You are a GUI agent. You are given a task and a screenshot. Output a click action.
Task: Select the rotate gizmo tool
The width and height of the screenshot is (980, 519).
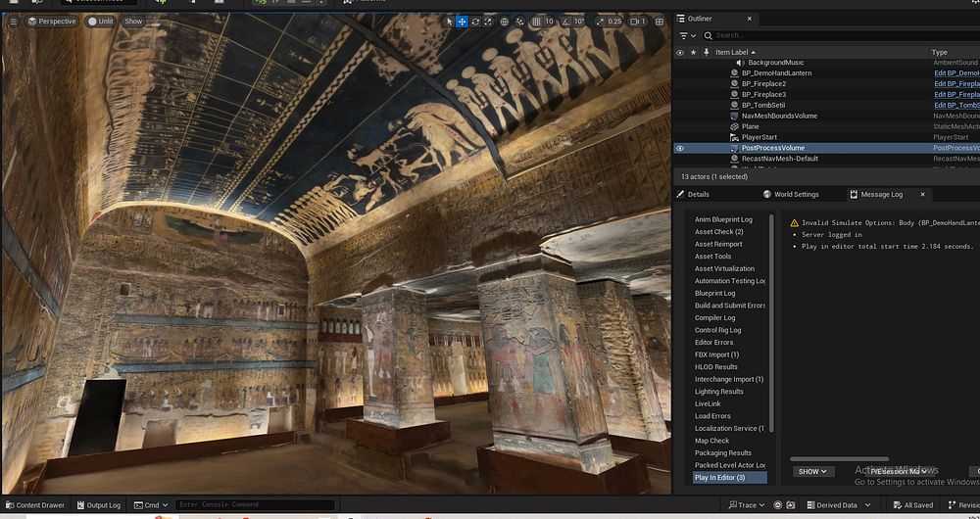475,22
